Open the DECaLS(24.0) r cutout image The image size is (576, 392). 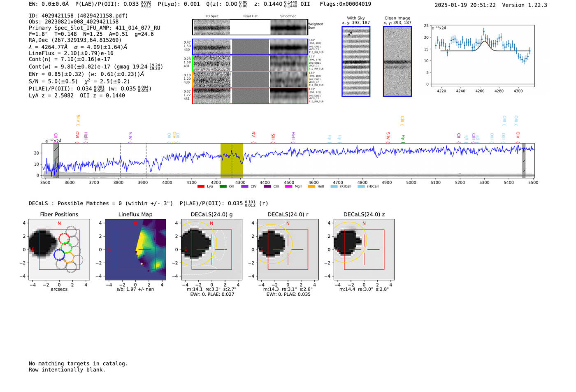coord(288,250)
